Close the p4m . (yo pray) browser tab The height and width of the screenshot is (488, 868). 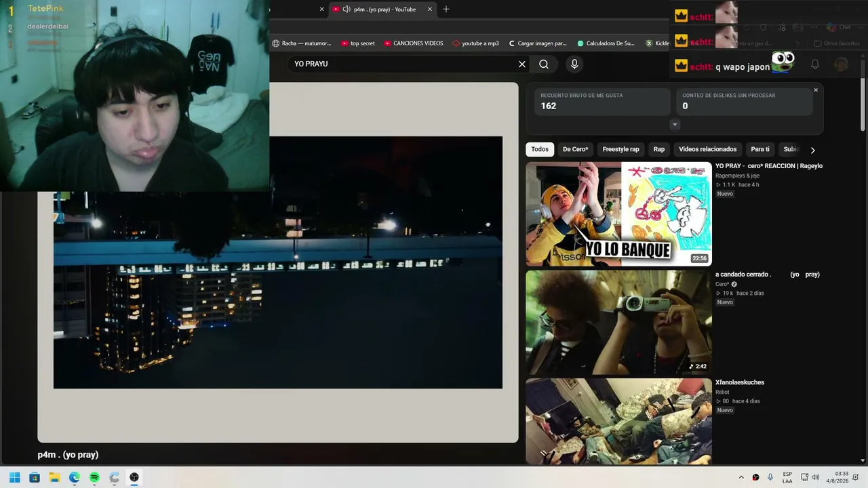[x=429, y=9]
